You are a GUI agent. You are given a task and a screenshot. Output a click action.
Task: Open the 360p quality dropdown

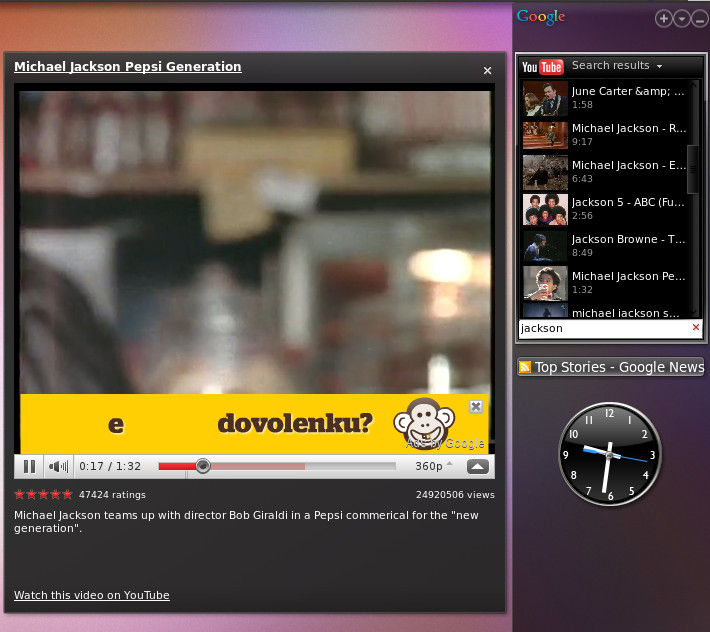(434, 466)
